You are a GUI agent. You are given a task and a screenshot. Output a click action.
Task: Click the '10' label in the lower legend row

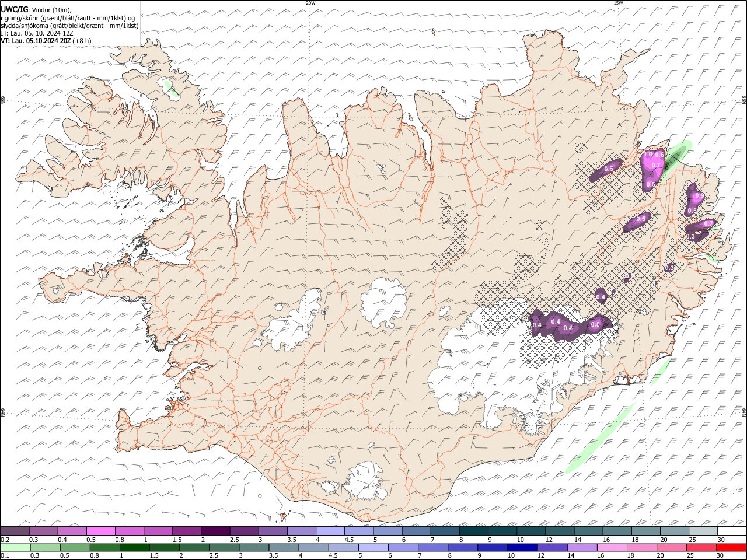511,555
